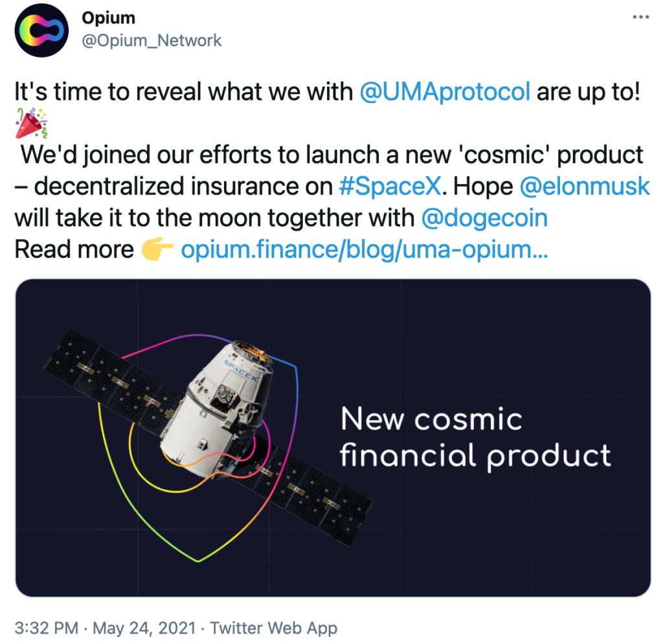This screenshot has height=644, width=663.
Task: Click the 'New cosmic financial product' text
Action: [475, 437]
